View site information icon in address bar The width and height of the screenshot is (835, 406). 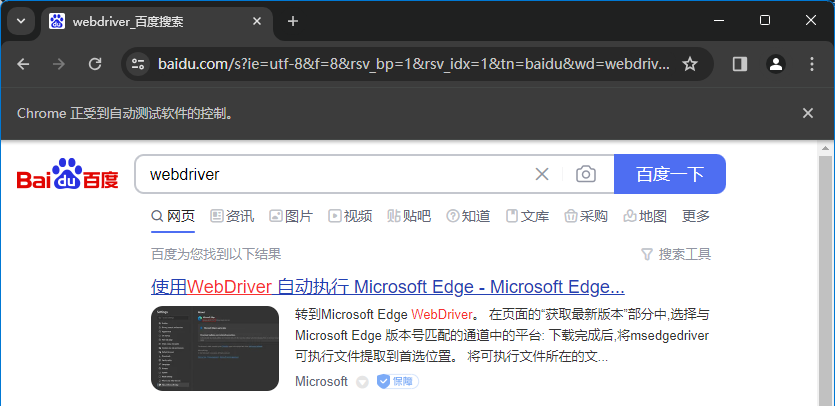pos(137,64)
